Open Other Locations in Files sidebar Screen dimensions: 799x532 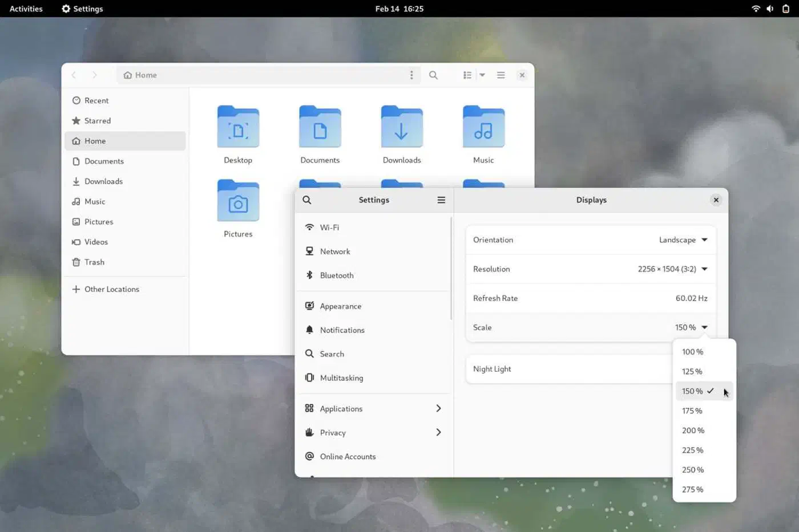125,289
